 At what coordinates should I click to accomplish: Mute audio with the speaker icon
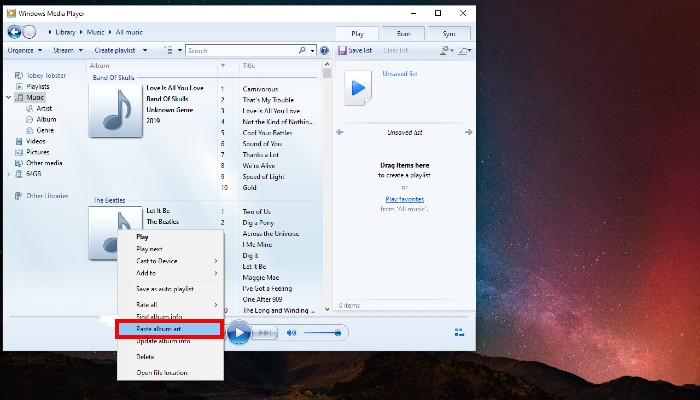coord(291,332)
